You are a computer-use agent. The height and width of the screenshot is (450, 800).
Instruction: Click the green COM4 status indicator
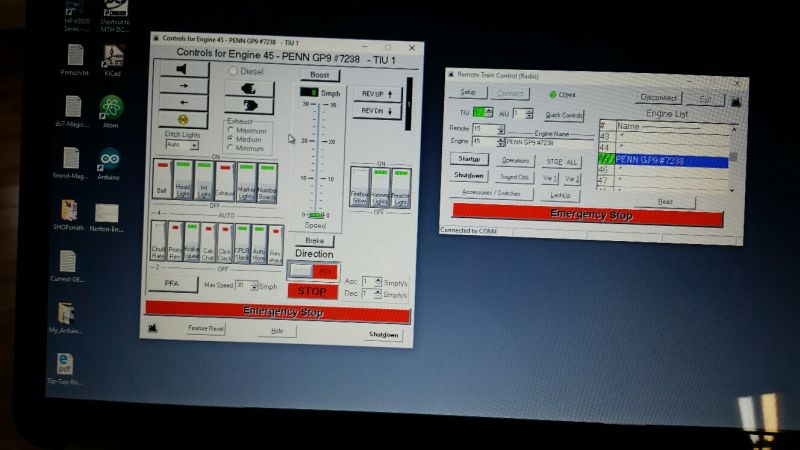553,95
